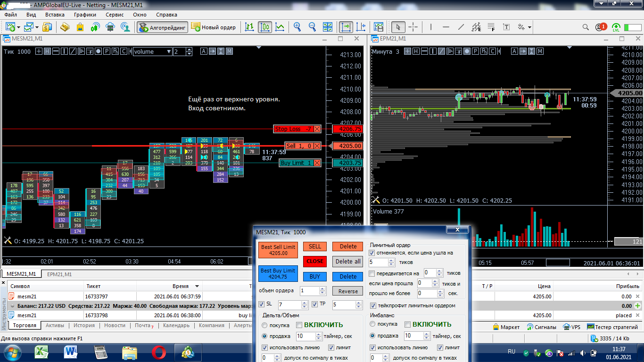Zoom in on the chart

point(297,27)
